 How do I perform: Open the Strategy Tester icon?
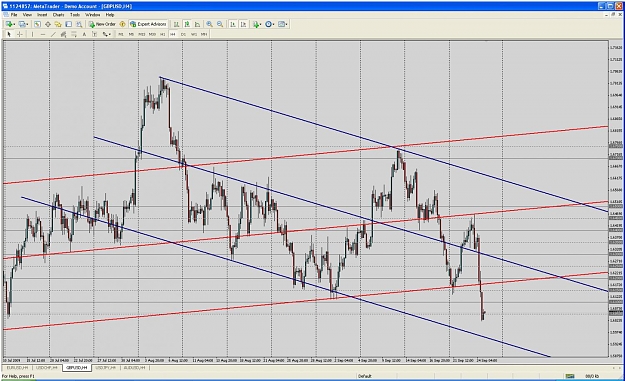79,24
